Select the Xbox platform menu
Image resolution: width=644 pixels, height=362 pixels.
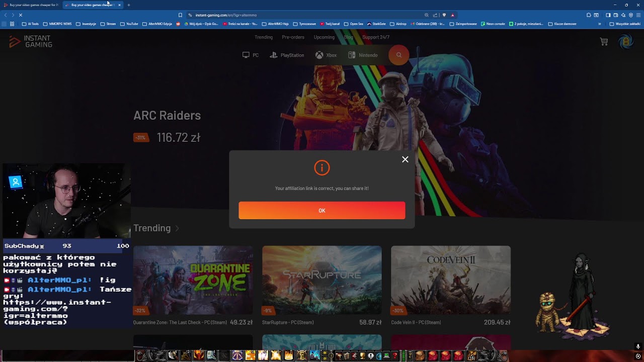326,55
